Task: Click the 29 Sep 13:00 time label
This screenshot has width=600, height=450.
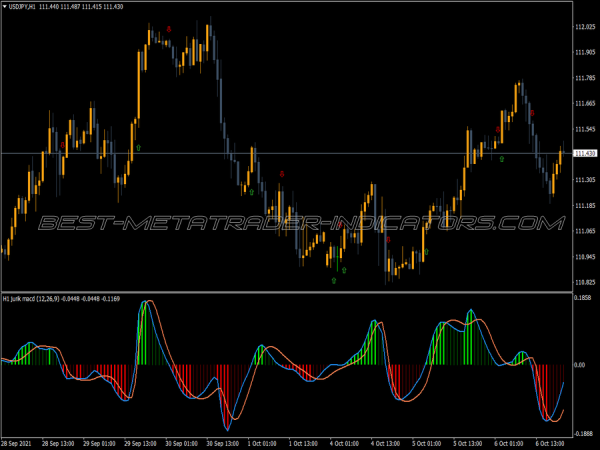Action: [x=140, y=443]
